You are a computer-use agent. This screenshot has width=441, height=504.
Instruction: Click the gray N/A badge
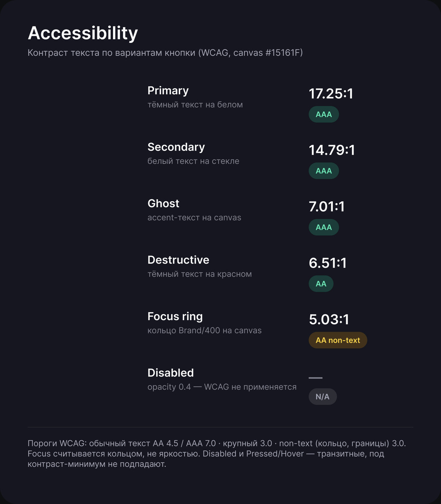322,397
